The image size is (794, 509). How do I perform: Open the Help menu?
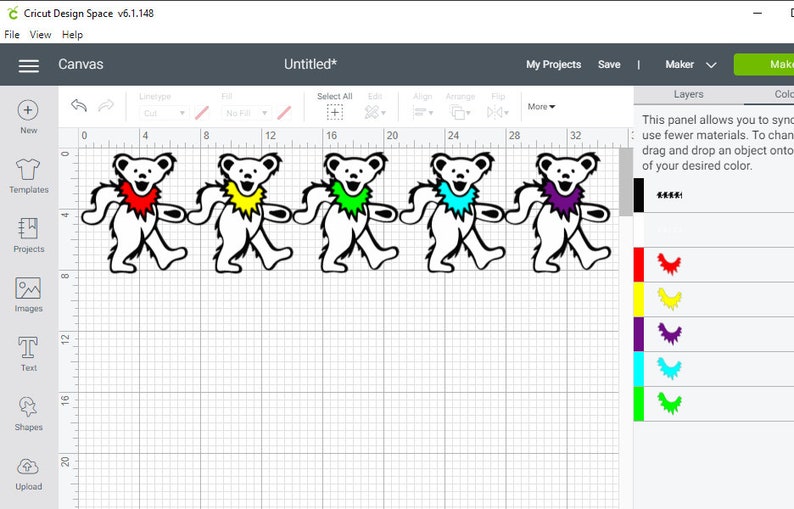point(72,34)
